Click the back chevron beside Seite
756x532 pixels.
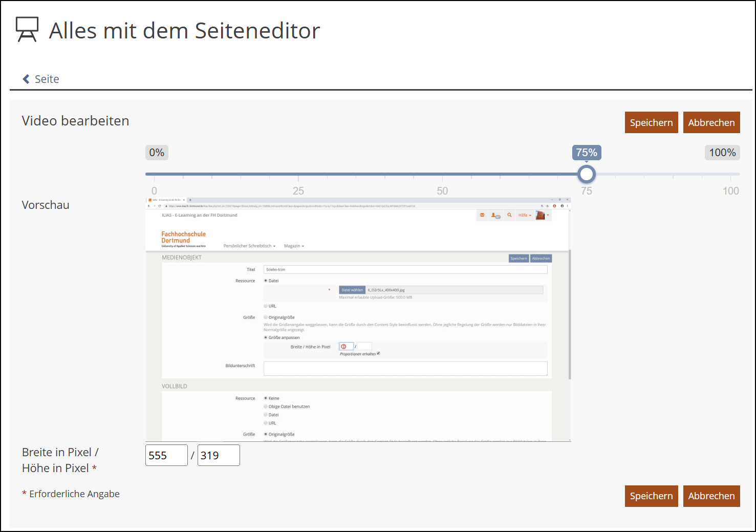(26, 79)
